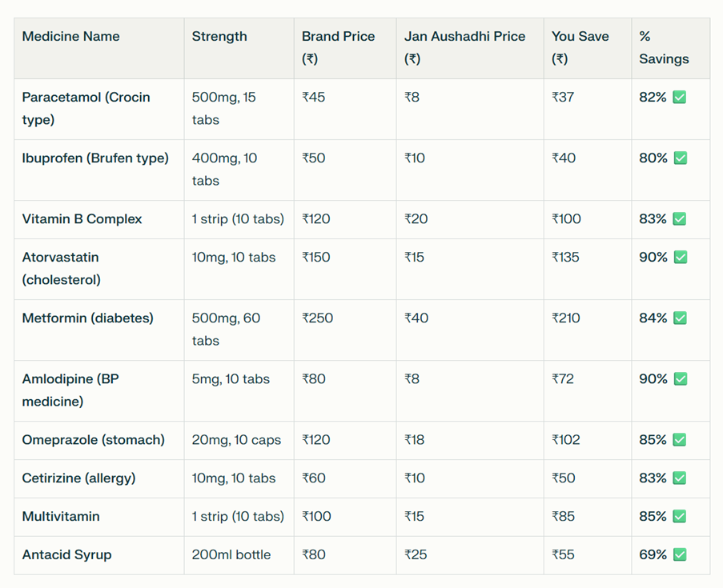723x588 pixels.
Task: Click the You Save column header
Action: click(580, 37)
